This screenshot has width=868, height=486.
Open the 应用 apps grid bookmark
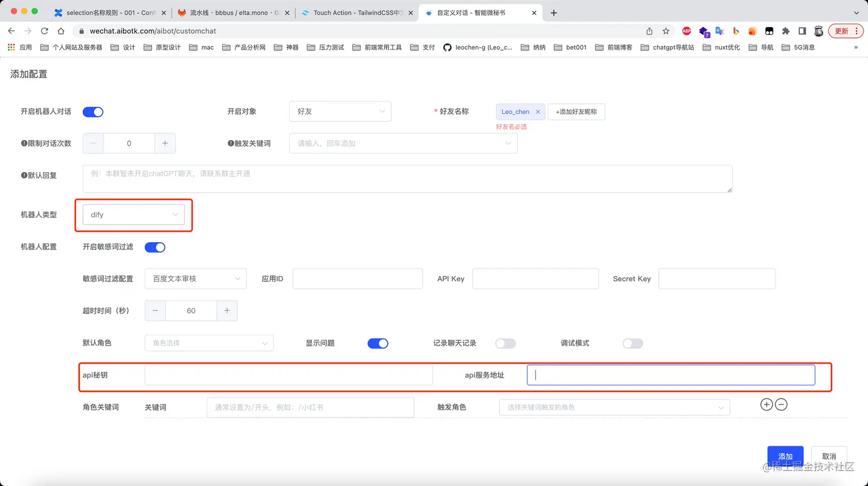pos(20,48)
